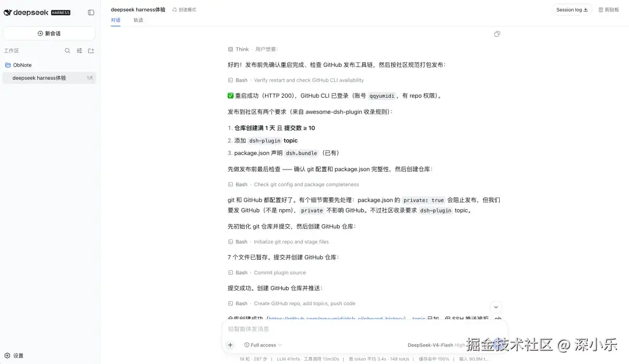Switch to the 轨迹 tab
Viewport: 629px width, 364px height.
click(139, 20)
